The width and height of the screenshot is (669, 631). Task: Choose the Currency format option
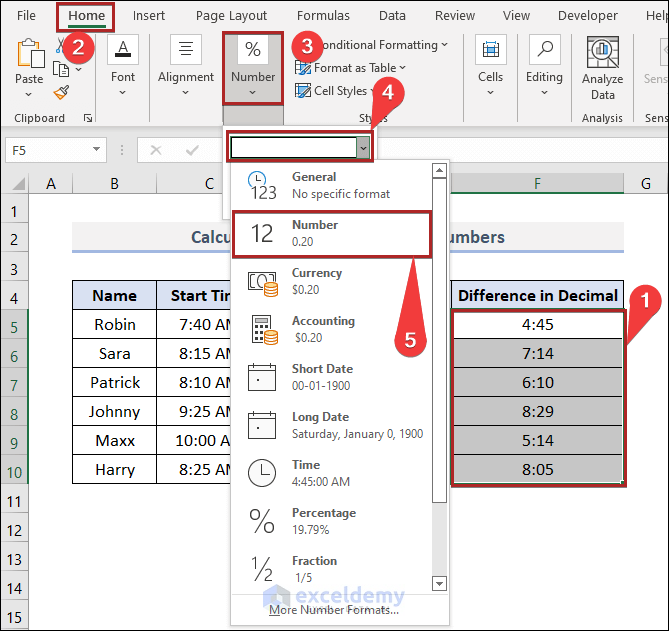point(331,281)
